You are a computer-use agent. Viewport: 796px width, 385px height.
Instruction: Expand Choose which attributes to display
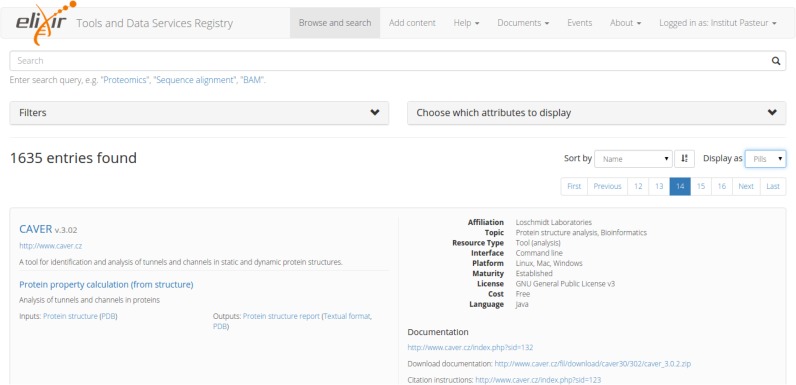[x=596, y=113]
